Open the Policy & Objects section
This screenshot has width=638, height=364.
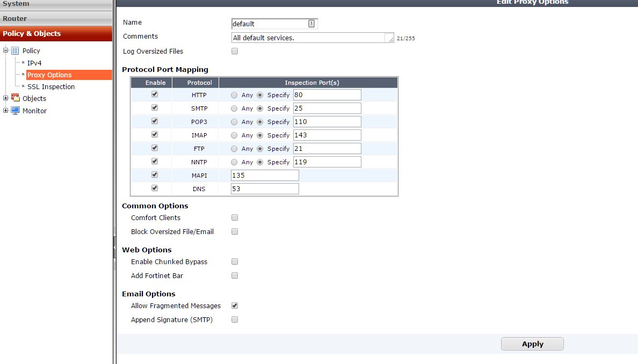(x=56, y=33)
